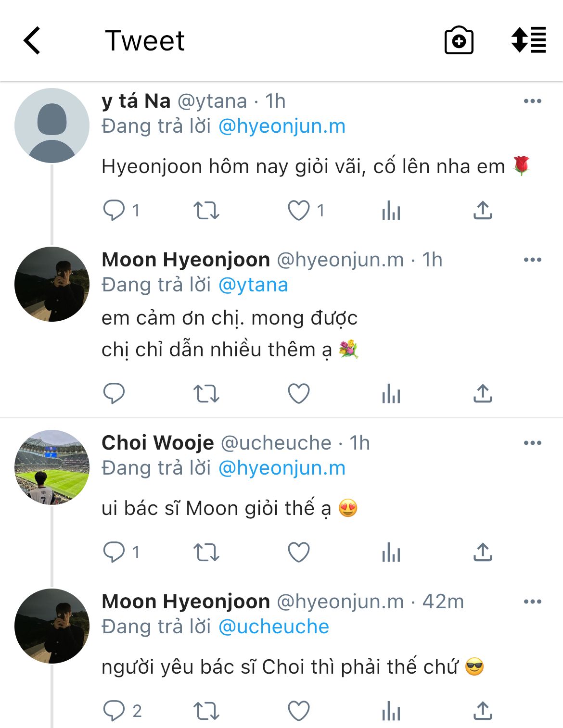
Task: Open more options on y tá Na's tweet
Action: click(x=532, y=101)
